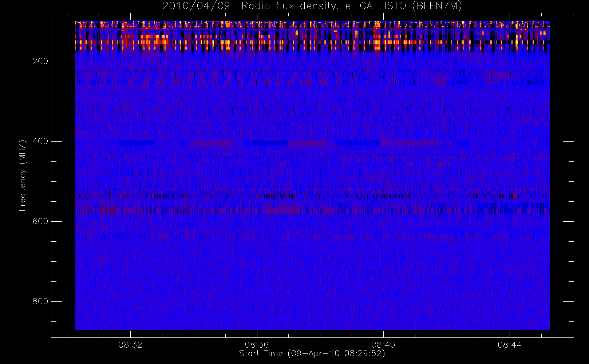Click the 600 frequency tick label
589x364 pixels.
(x=40, y=221)
